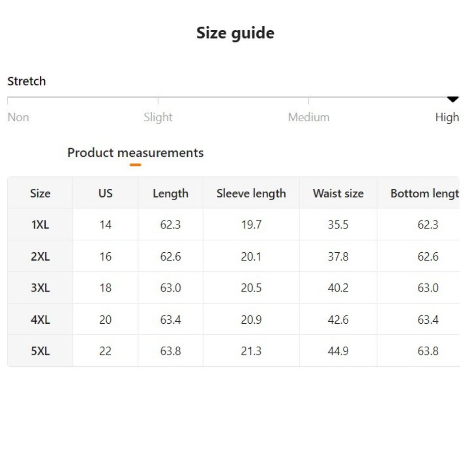The image size is (476, 476).
Task: Select the 3XL size row label
Action: (x=40, y=288)
